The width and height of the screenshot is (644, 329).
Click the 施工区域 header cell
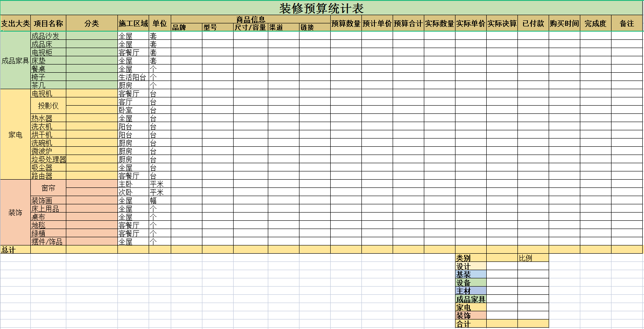[x=133, y=23]
